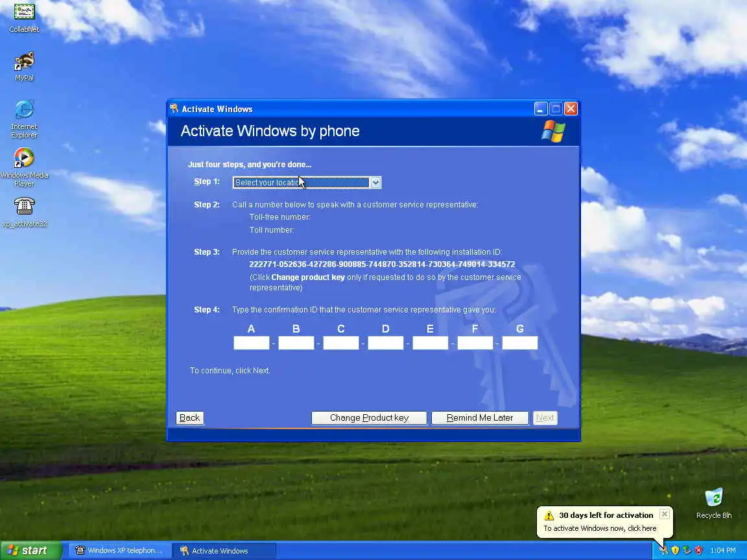747x560 pixels.
Task: Close the 30 days left balloon
Action: [665, 514]
